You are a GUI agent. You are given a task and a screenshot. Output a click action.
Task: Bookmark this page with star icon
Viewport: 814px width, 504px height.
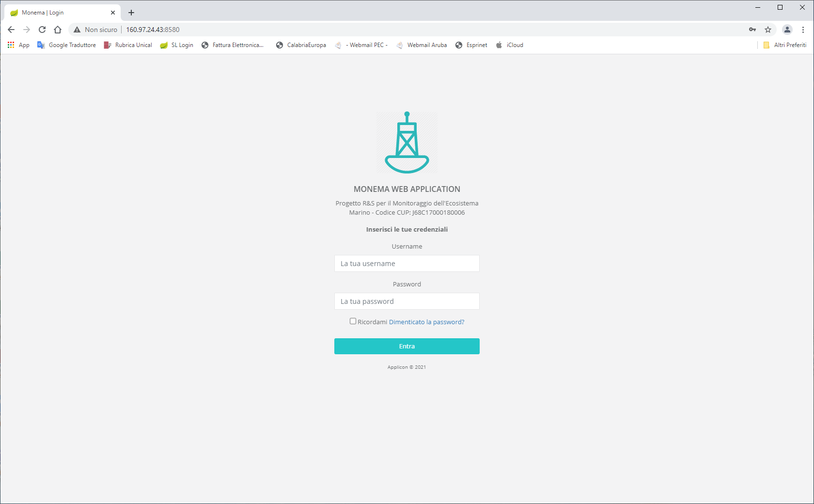tap(768, 30)
